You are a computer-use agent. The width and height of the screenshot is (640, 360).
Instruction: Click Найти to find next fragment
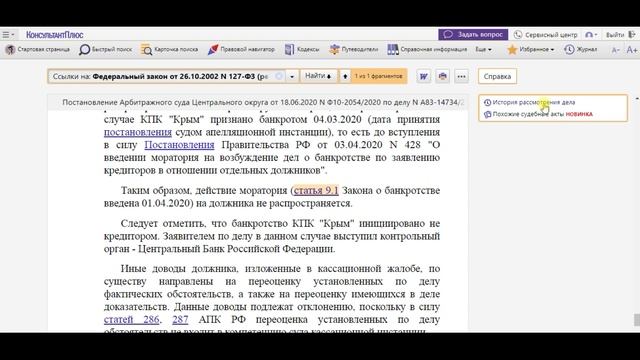click(x=318, y=76)
